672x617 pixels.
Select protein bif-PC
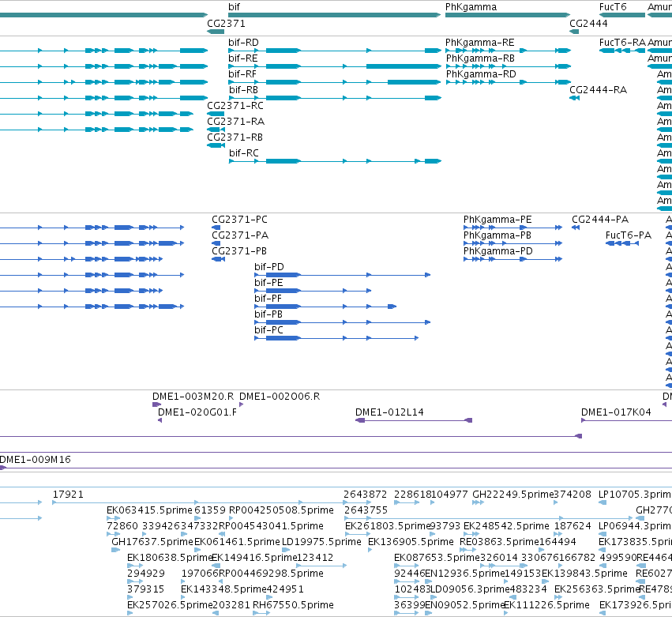click(336, 338)
